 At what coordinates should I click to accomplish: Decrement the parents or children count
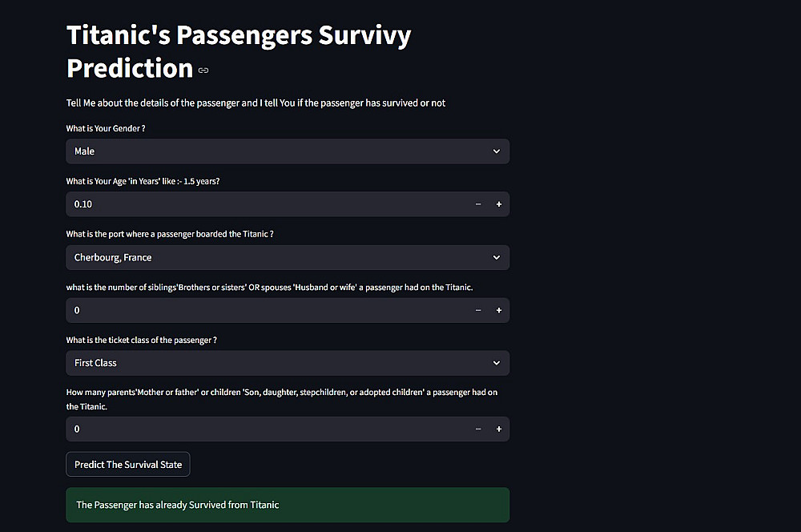click(x=478, y=429)
